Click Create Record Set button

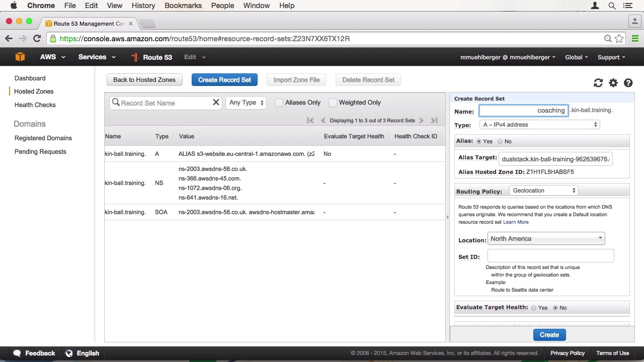pyautogui.click(x=224, y=80)
